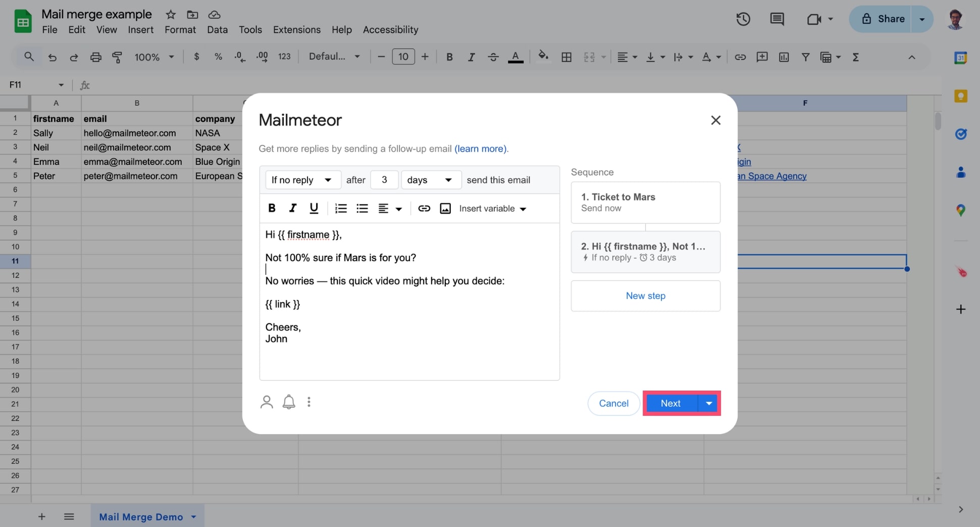980x527 pixels.
Task: Open zoom level 100% dropdown
Action: (154, 57)
